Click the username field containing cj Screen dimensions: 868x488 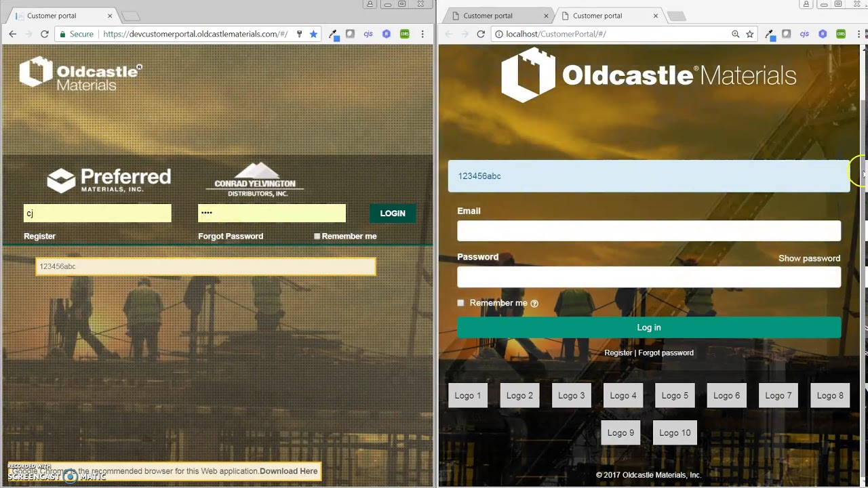point(98,213)
